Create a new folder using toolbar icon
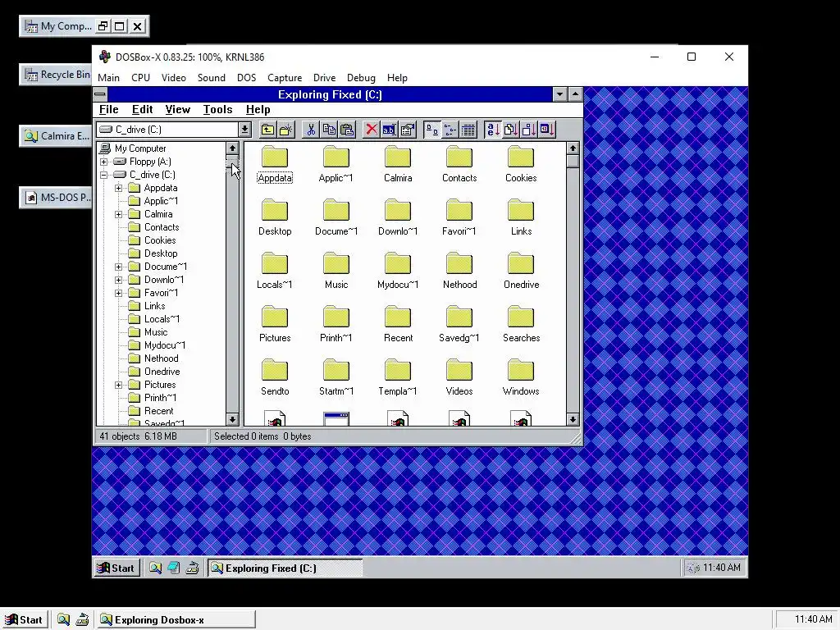 coord(286,129)
